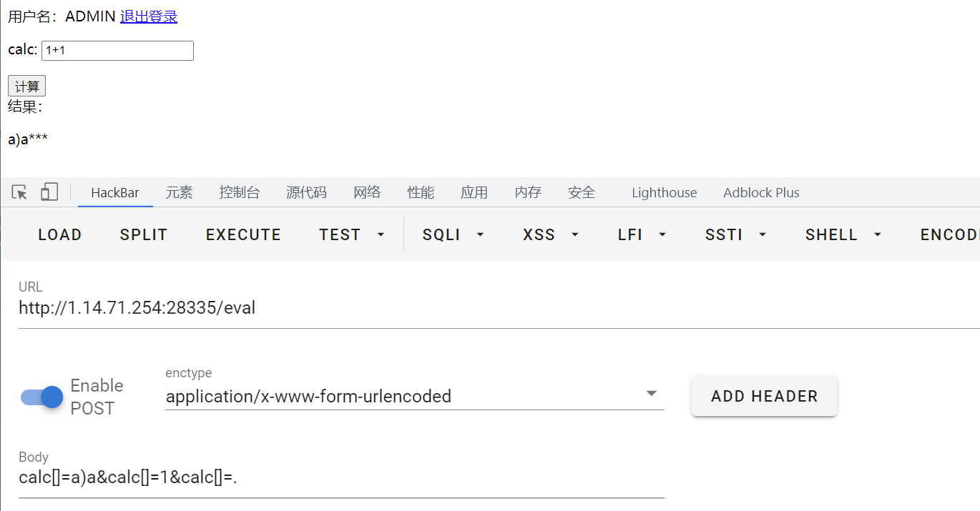Open the TEST dropdown
Screen dimensions: 980x511
coord(351,234)
